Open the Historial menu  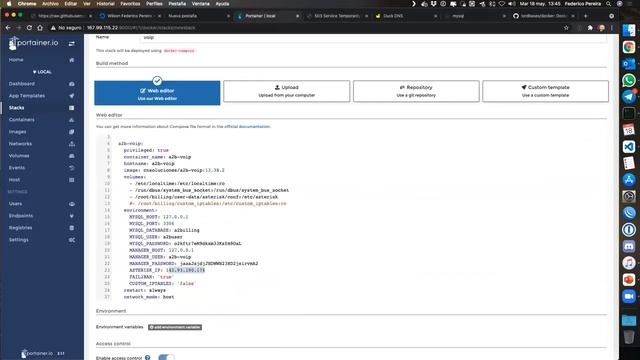[105, 4]
